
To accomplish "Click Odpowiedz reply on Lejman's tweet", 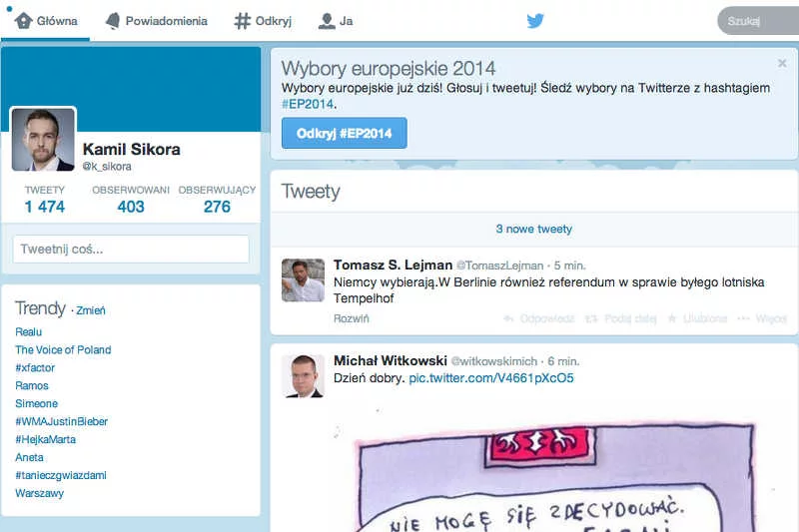I will [539, 318].
